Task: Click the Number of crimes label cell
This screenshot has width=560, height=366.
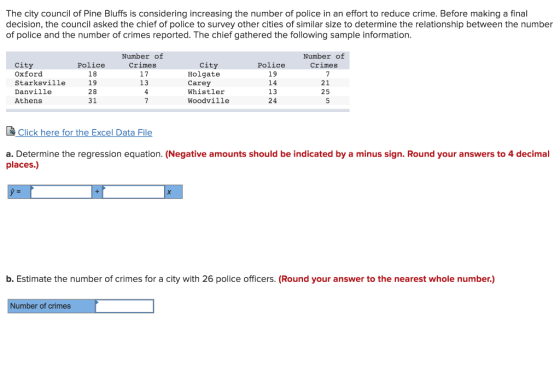Action: tap(51, 306)
